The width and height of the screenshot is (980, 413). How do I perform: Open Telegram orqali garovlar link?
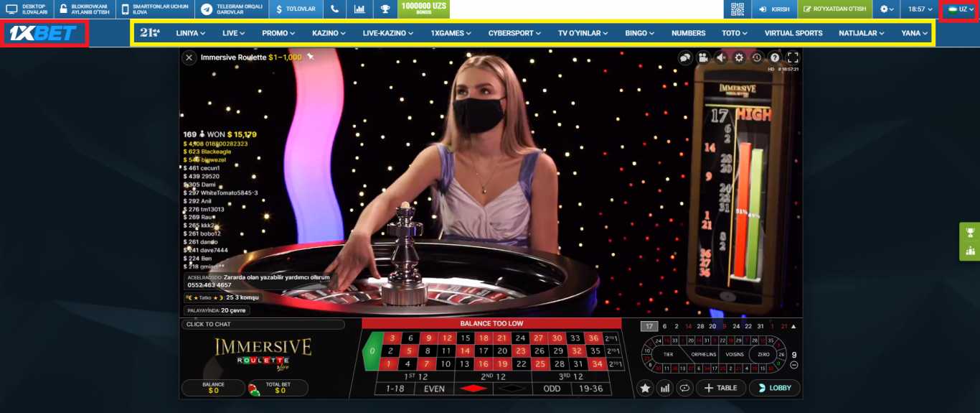pyautogui.click(x=232, y=9)
